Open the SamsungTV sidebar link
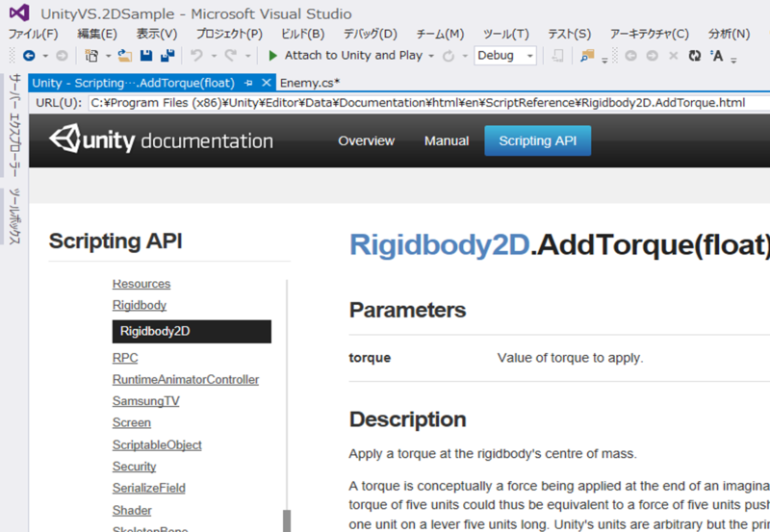This screenshot has height=532, width=770. click(146, 401)
